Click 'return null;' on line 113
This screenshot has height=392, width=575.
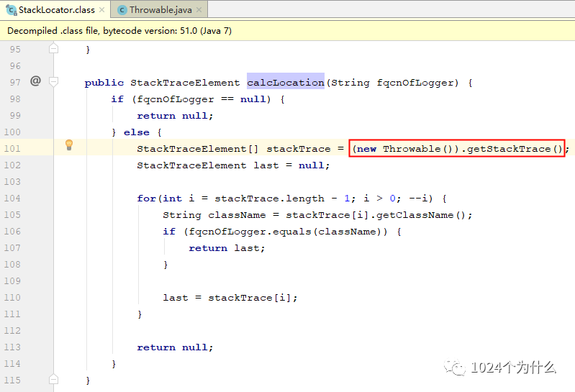175,347
